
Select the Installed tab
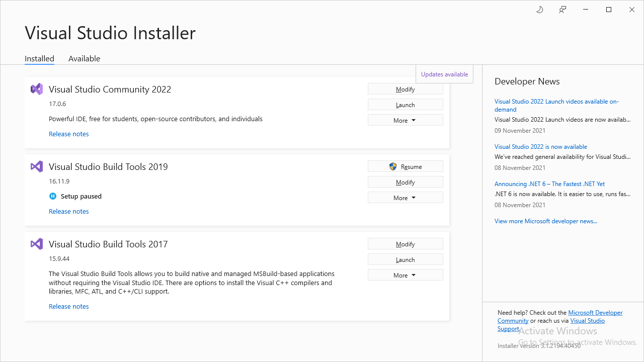coord(39,59)
